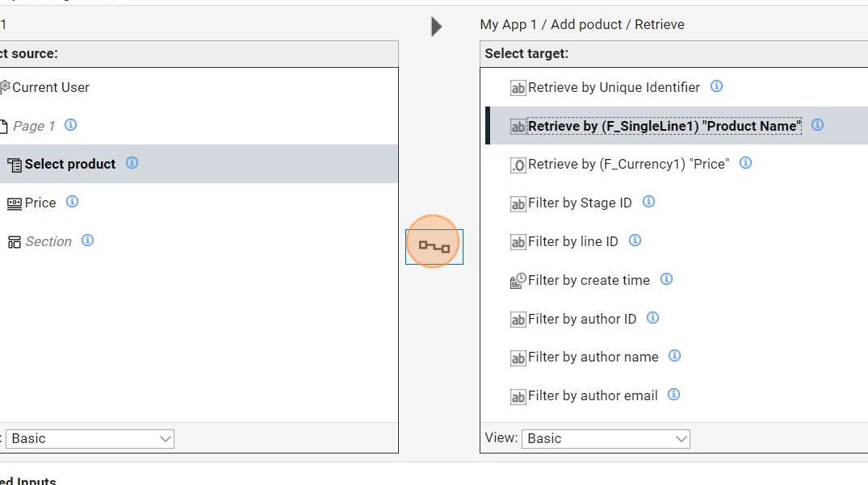868x485 pixels.
Task: Open the target View Basic dropdown
Action: tap(606, 438)
